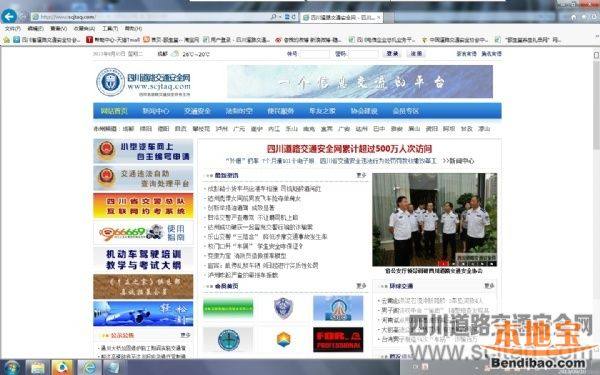Screen dimensions: 600x375
Task: Click the 帐号 account input field
Action: [315, 54]
